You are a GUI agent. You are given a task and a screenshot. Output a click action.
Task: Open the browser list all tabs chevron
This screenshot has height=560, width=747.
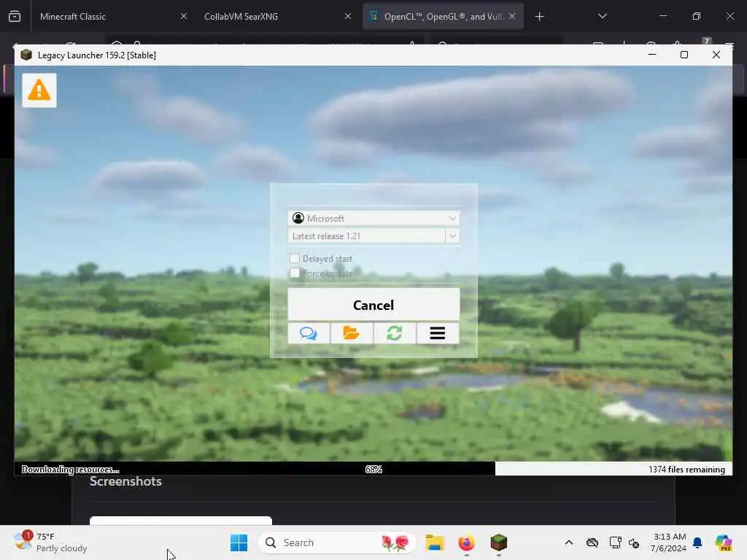click(x=603, y=17)
